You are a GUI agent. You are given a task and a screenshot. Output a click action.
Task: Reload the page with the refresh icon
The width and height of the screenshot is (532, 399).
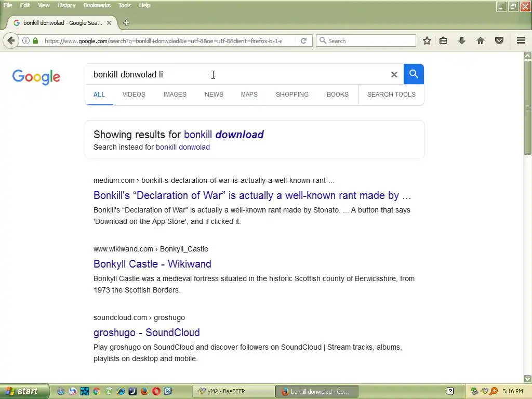tap(303, 41)
